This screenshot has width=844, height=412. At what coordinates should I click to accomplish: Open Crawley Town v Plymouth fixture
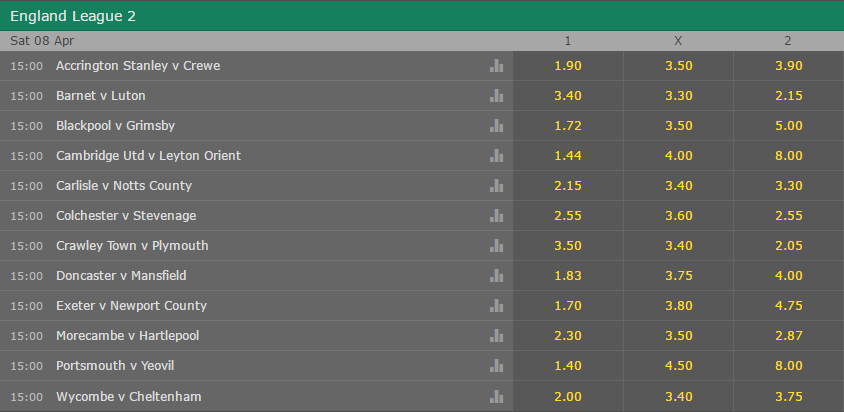click(132, 246)
